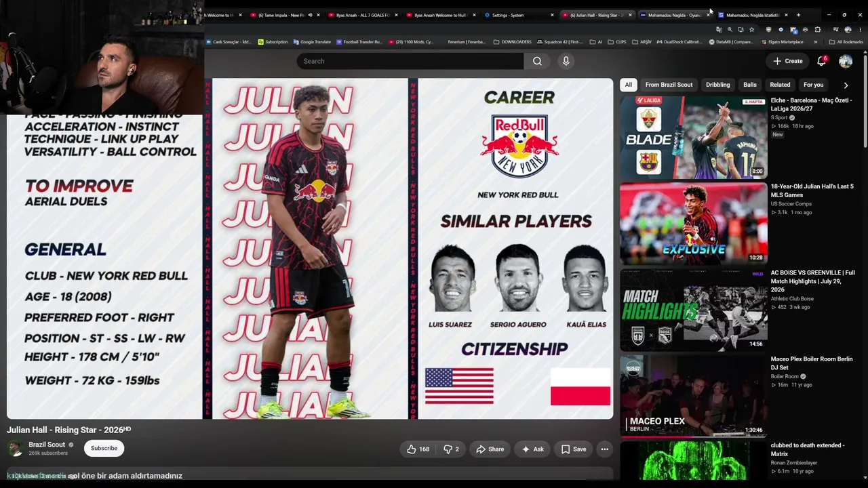This screenshot has height=488, width=868.
Task: Activate voice search microphone icon
Action: (566, 61)
